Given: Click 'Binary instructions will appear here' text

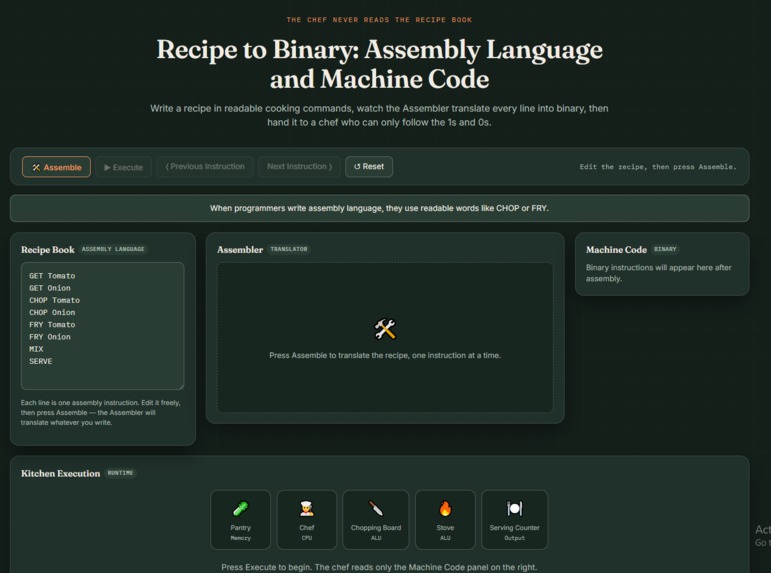Looking at the screenshot, I should (658, 273).
